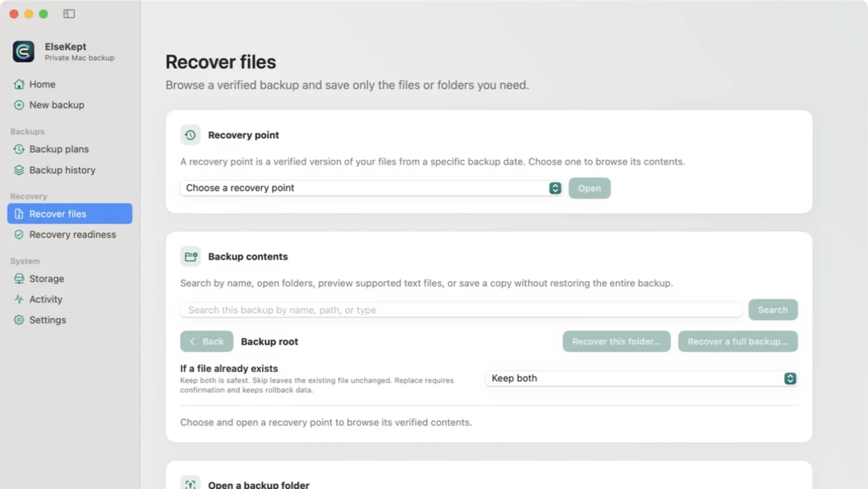This screenshot has height=489, width=868.
Task: Click the Recover files document icon
Action: click(19, 214)
